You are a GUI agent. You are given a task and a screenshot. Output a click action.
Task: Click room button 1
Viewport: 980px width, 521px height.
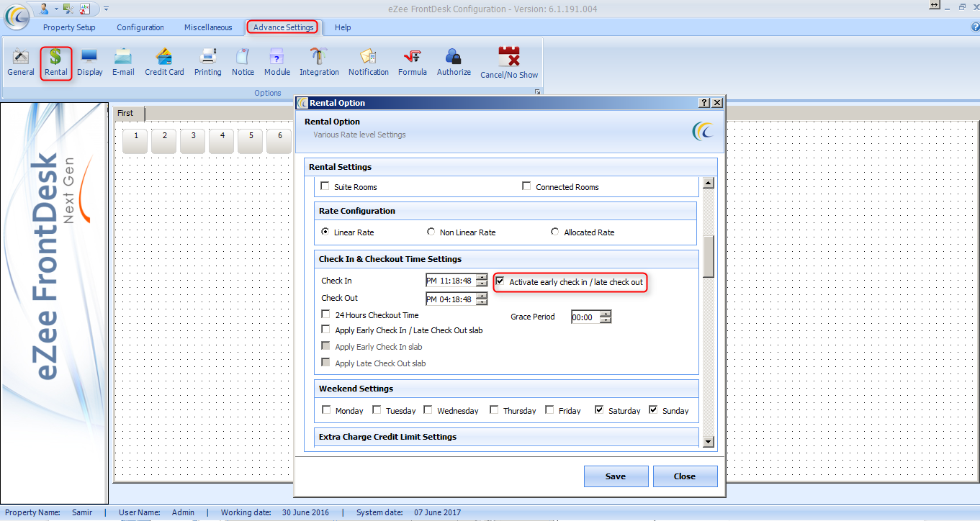pyautogui.click(x=135, y=140)
